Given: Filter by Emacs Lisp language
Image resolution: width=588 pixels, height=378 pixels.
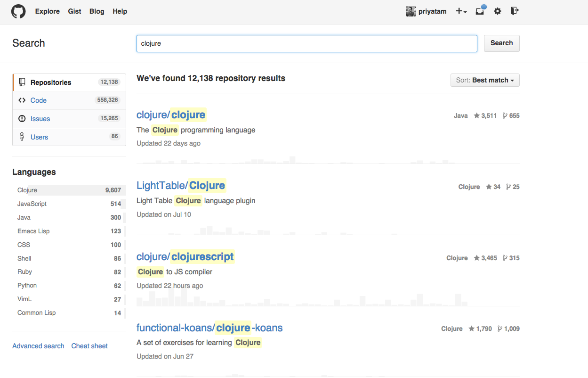Looking at the screenshot, I should 69,231.
